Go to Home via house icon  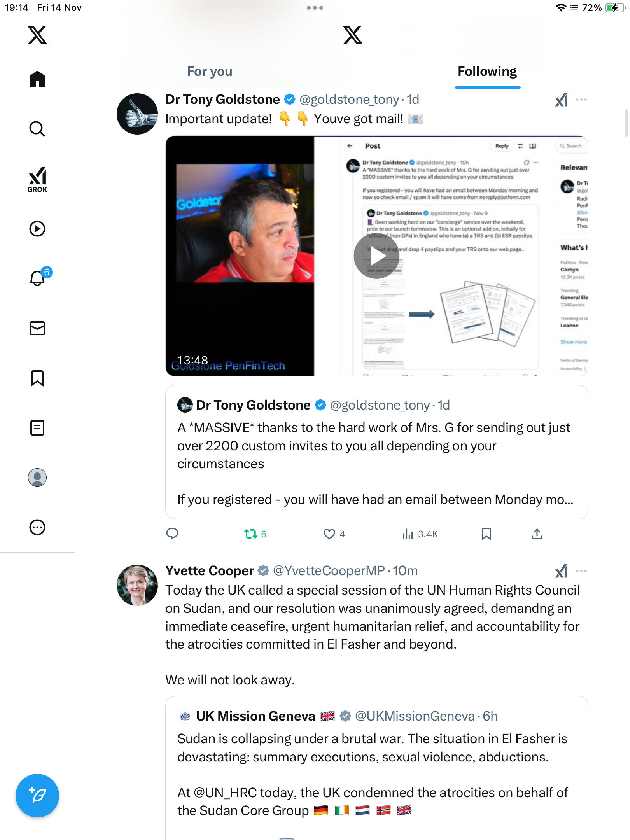pos(37,79)
